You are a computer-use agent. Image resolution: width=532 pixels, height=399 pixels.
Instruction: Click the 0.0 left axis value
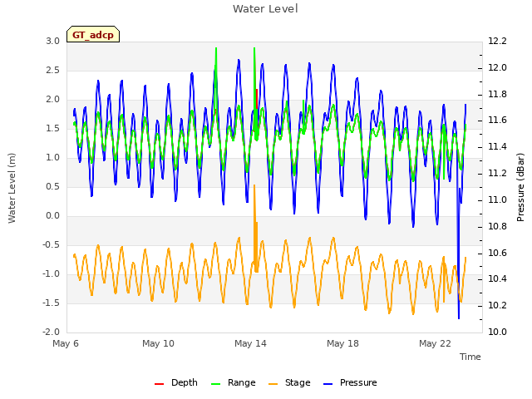[x=52, y=216]
